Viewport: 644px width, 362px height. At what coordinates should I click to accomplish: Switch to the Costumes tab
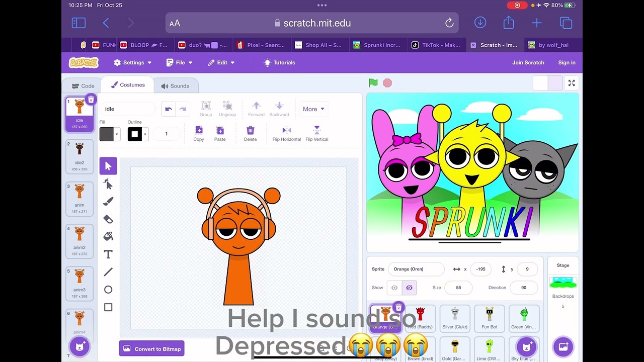click(x=128, y=85)
